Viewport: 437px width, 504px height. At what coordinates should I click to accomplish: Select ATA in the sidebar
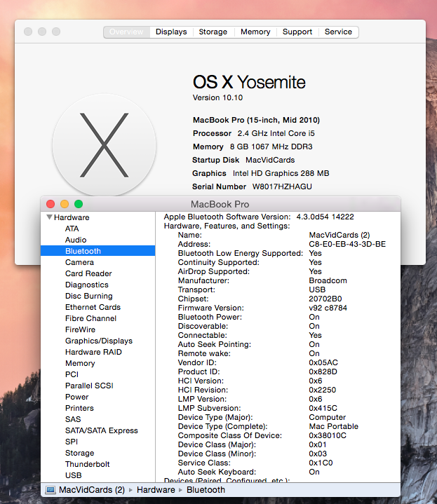click(x=72, y=229)
